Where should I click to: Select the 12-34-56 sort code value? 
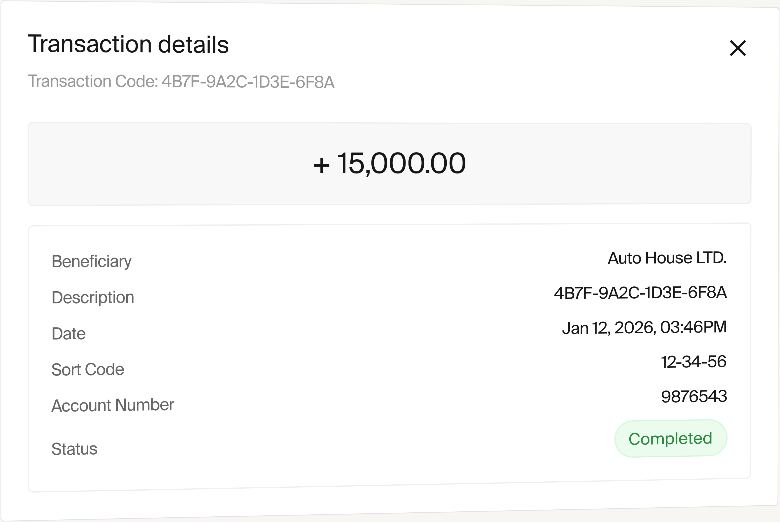(693, 361)
